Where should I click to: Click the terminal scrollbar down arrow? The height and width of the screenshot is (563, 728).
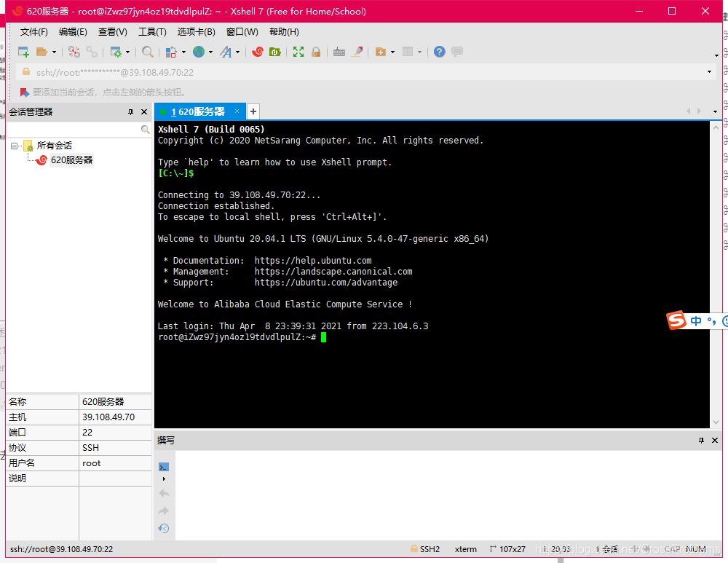click(716, 422)
